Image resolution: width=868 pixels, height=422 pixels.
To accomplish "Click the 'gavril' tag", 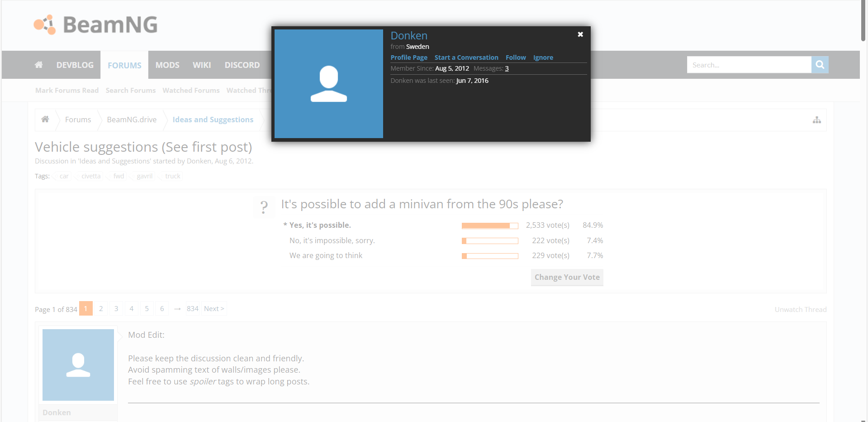I will [x=145, y=176].
